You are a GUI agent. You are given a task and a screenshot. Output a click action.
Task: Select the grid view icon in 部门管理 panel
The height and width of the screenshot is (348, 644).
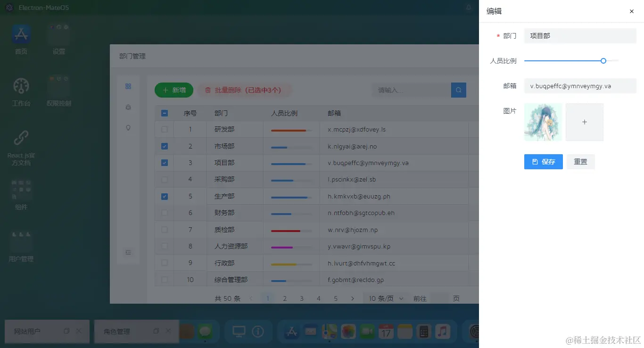point(128,86)
